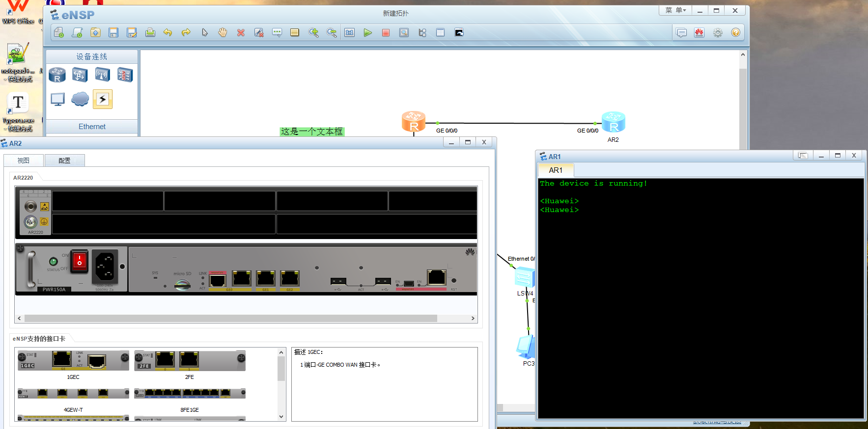868x429 pixels.
Task: Stop devices with red stop button
Action: pyautogui.click(x=386, y=32)
